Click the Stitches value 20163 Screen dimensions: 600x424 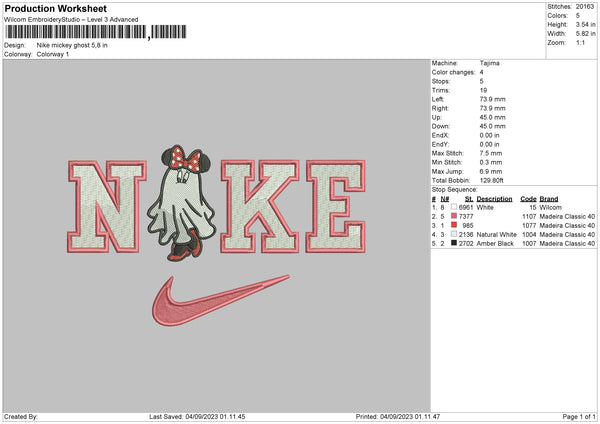pos(585,7)
